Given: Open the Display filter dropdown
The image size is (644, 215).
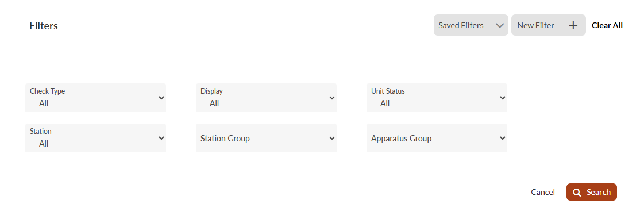Looking at the screenshot, I should tap(266, 98).
